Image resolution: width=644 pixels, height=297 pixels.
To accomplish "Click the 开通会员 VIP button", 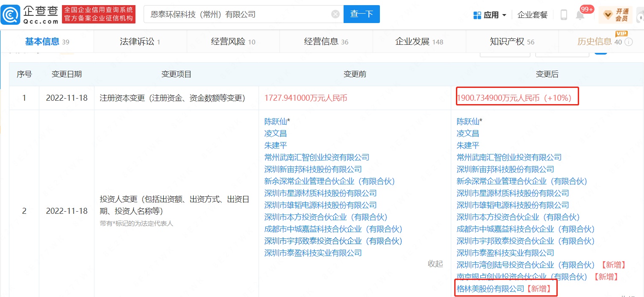I will (x=615, y=15).
